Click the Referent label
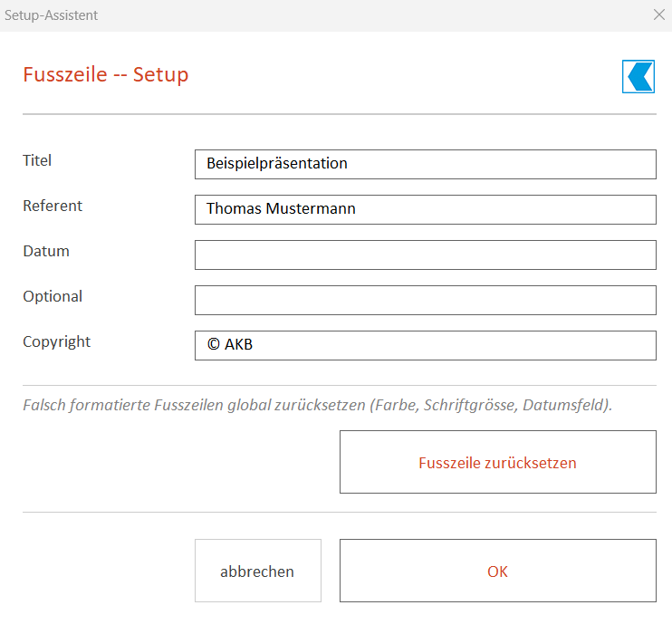Screen dimensions: 672x634 coord(53,206)
